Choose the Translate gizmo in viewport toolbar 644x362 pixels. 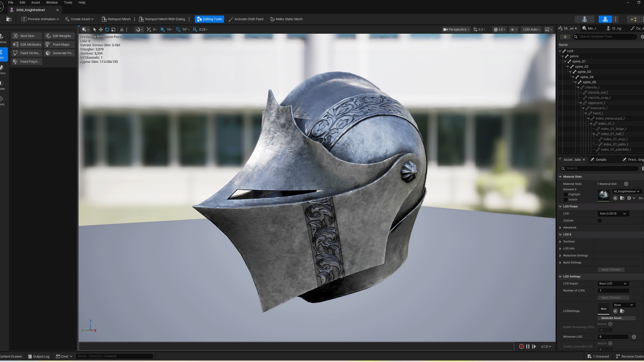[101, 29]
